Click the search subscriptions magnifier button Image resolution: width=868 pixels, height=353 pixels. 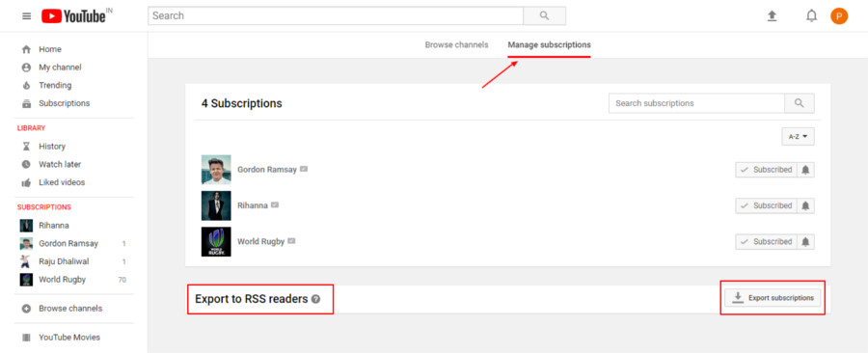coord(800,103)
